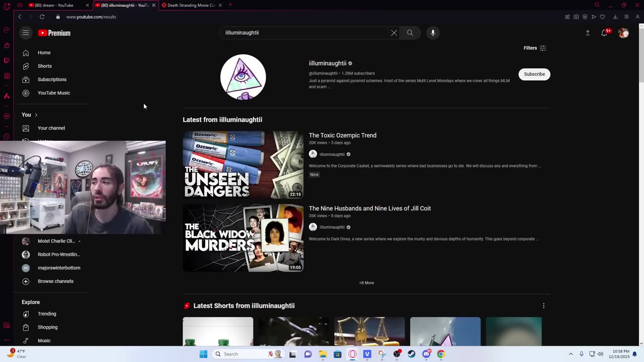Screen dimensions: 644x362
Task: Reload the page in the browser
Action: click(42, 17)
